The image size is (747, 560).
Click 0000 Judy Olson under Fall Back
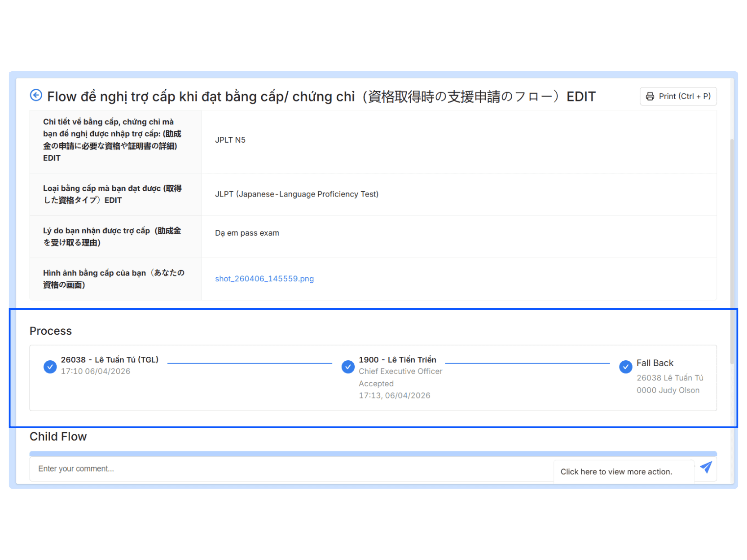coord(668,390)
